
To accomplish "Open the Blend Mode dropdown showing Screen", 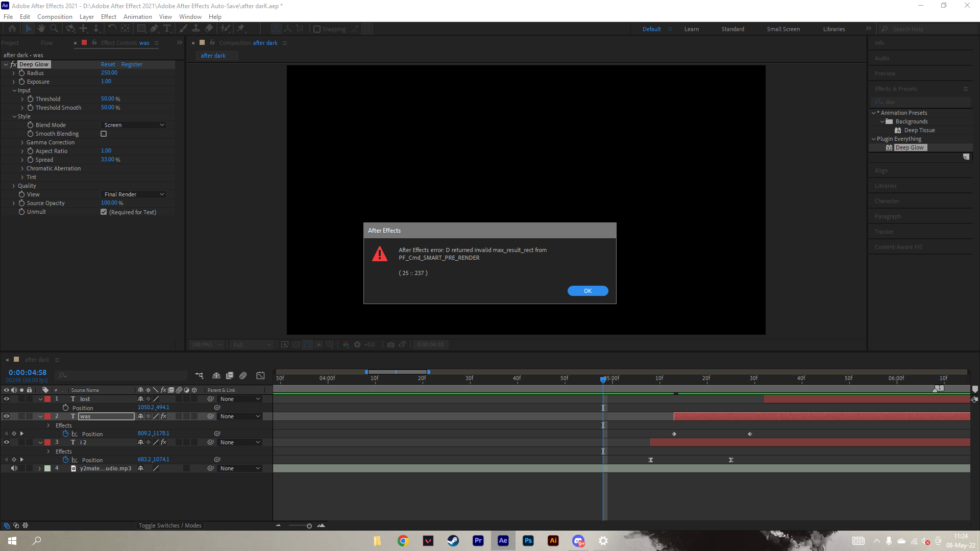I will click(133, 125).
